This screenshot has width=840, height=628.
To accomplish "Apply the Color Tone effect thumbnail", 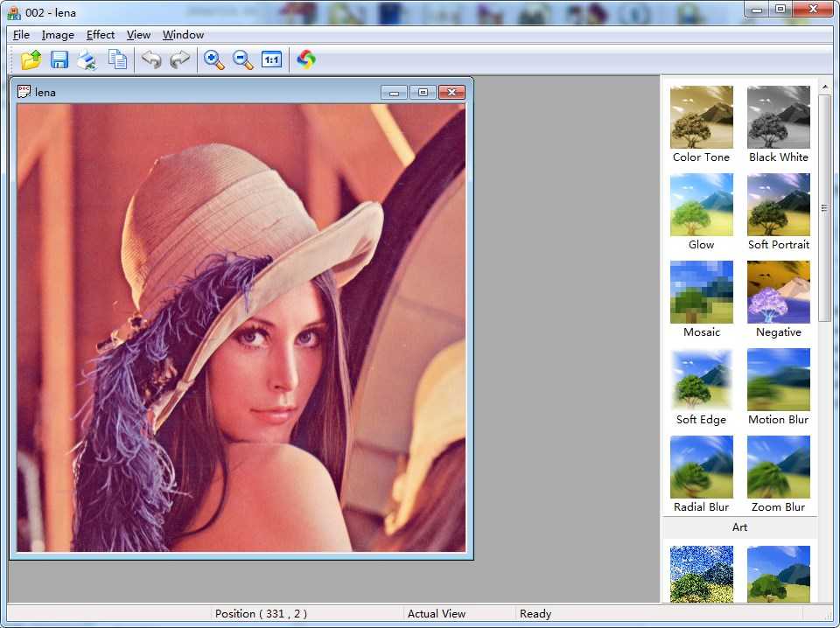I will tap(701, 117).
